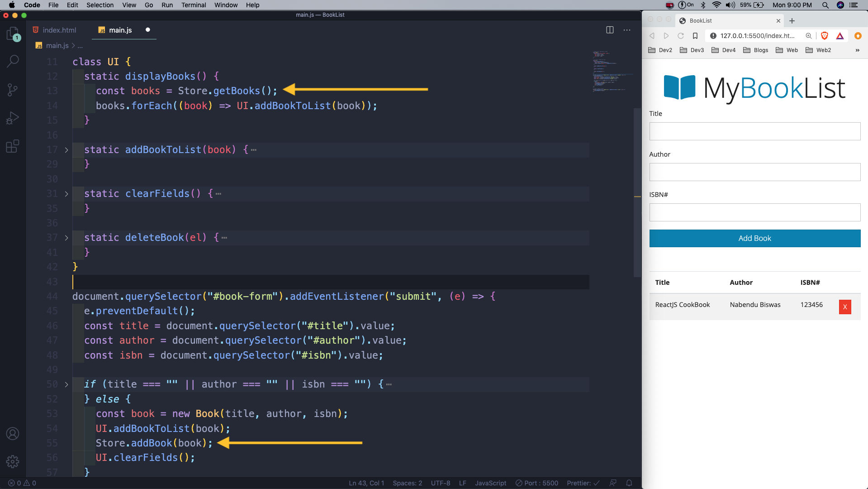Screen dimensions: 868x489
Task: Expand the folded if block on line 50
Action: [x=66, y=384]
